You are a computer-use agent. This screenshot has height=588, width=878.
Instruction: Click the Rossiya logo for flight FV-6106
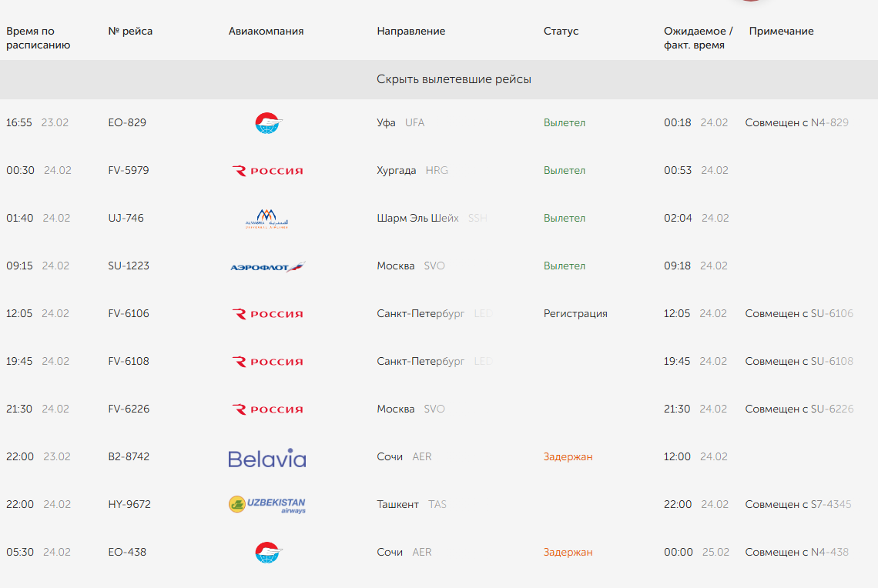[x=267, y=314]
